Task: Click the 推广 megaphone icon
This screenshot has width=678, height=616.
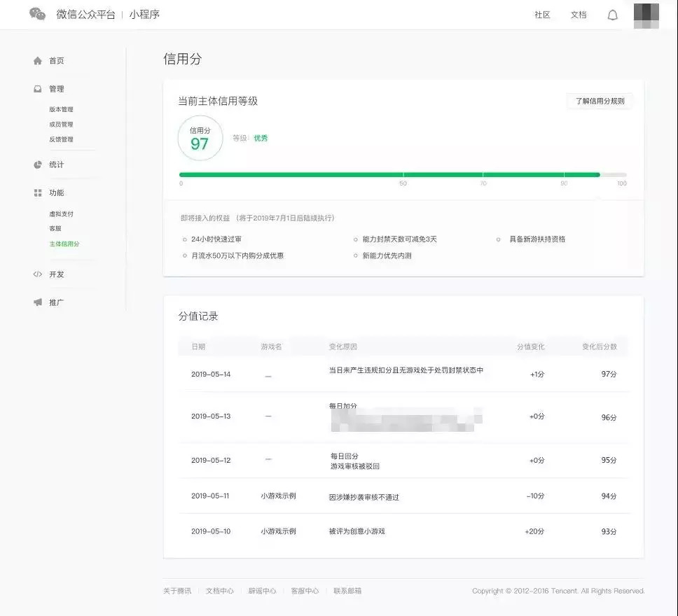Action: (x=38, y=302)
